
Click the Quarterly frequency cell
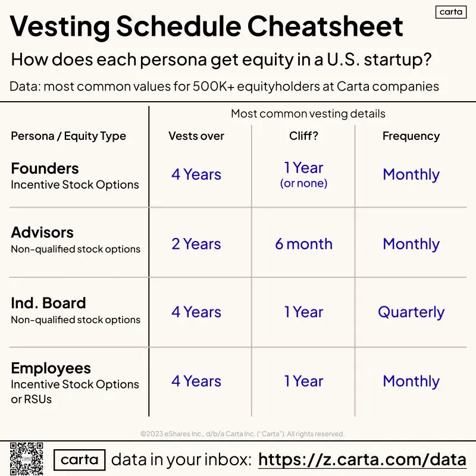[x=411, y=312]
